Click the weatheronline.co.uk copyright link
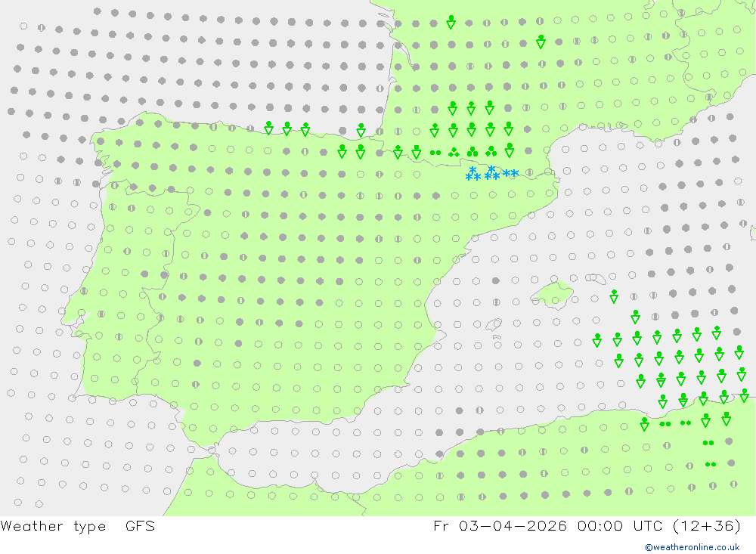This screenshot has height=554, width=756. click(692, 547)
